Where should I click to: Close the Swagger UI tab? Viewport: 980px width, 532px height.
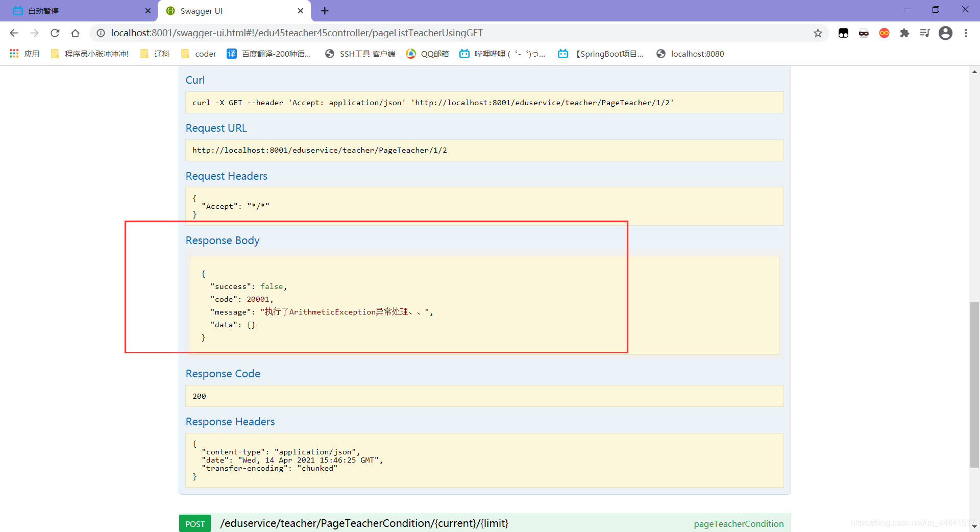click(301, 11)
